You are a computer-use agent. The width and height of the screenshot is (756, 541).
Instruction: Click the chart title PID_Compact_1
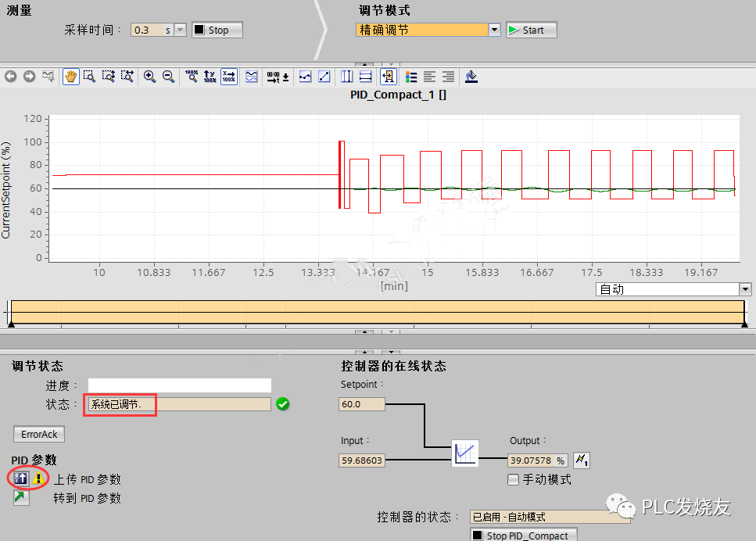[398, 95]
